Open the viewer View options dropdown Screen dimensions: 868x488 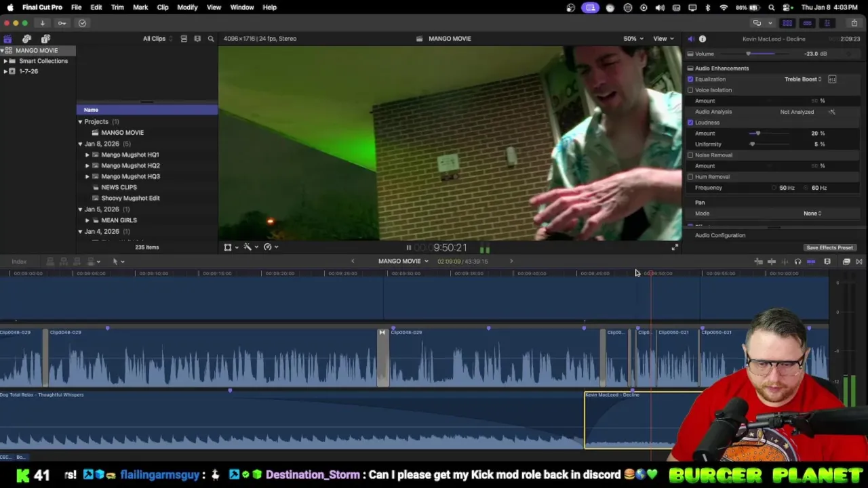click(x=663, y=39)
